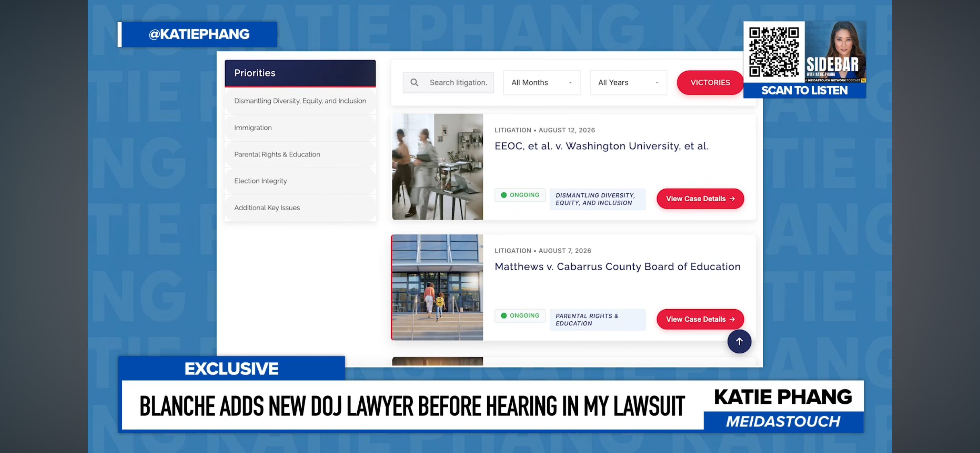Viewport: 980px width, 453px height.
Task: Open EEOC v. Washington University title link
Action: 601,146
